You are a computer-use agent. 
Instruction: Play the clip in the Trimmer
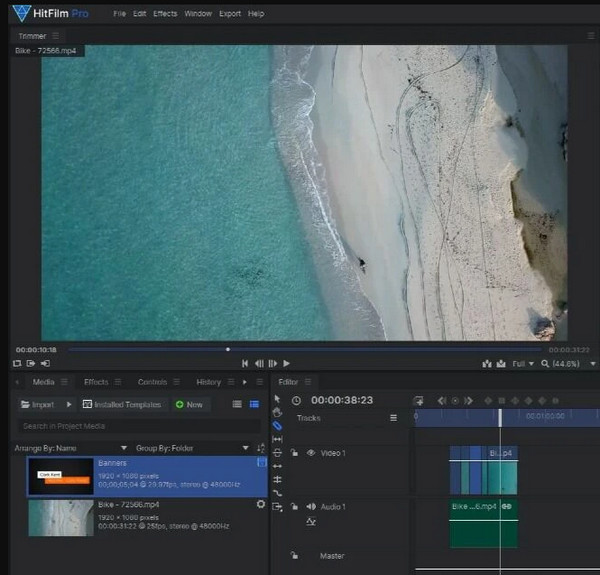(286, 363)
